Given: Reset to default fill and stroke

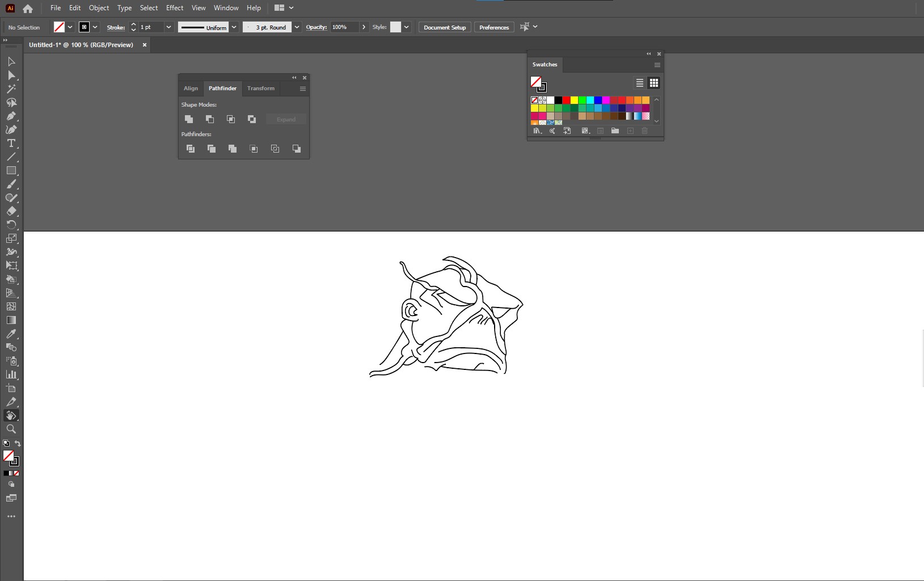Looking at the screenshot, I should pyautogui.click(x=6, y=444).
